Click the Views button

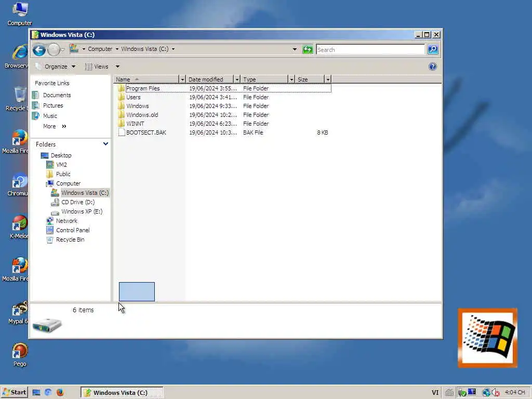point(97,66)
